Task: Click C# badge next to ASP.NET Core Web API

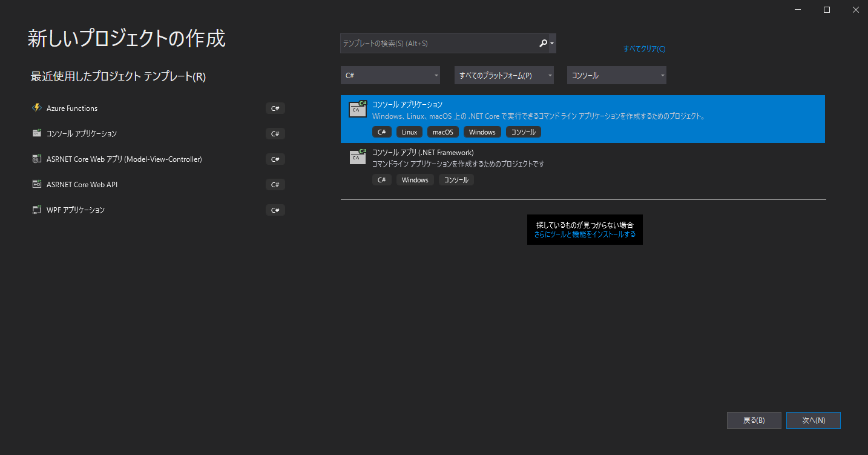Action: [x=275, y=185]
